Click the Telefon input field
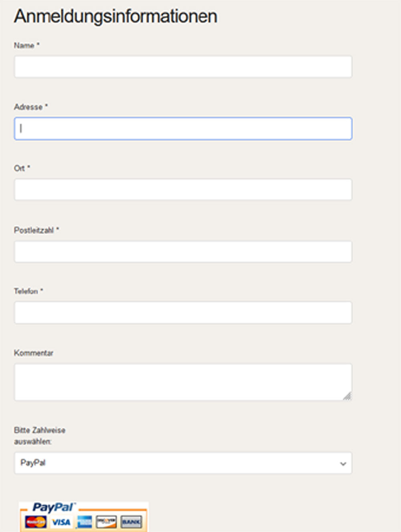This screenshot has width=401, height=532. tap(183, 312)
